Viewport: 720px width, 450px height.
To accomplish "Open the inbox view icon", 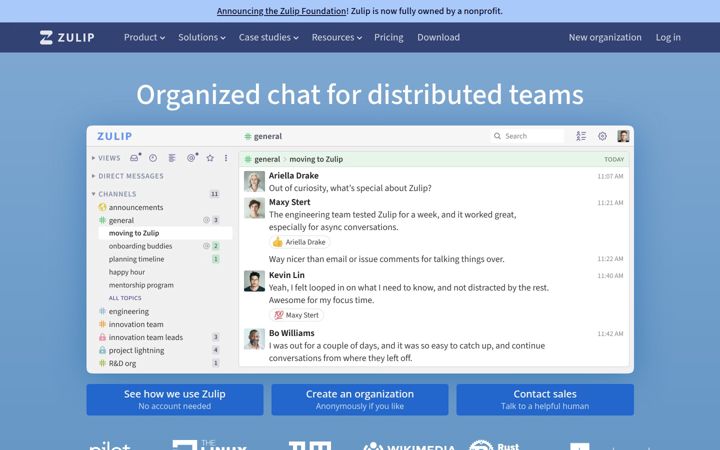I will point(134,158).
